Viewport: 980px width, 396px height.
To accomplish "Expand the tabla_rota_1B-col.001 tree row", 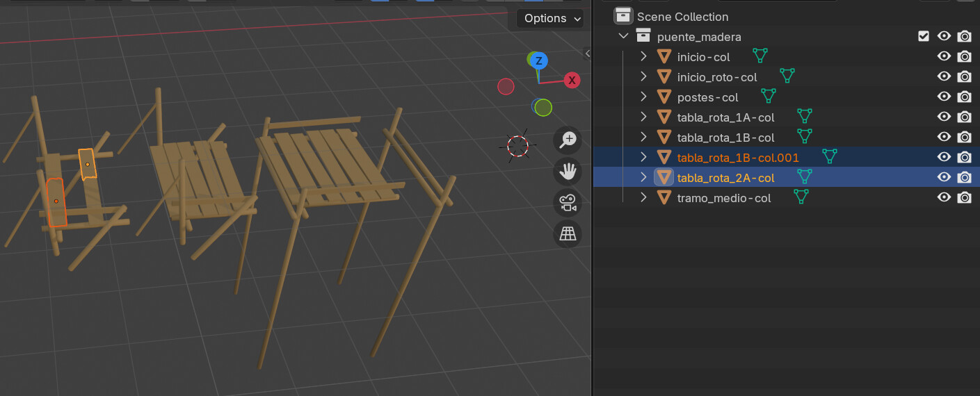I will [643, 157].
